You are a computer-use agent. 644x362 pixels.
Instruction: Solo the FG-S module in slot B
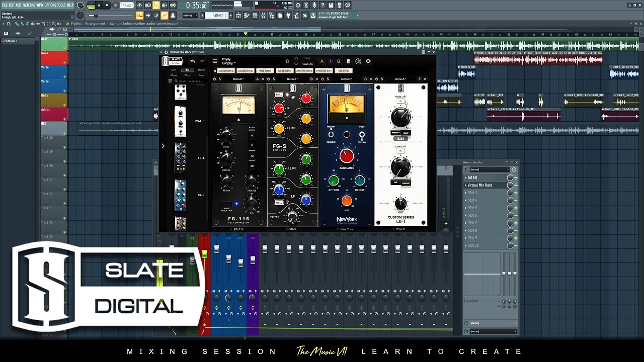(274, 79)
